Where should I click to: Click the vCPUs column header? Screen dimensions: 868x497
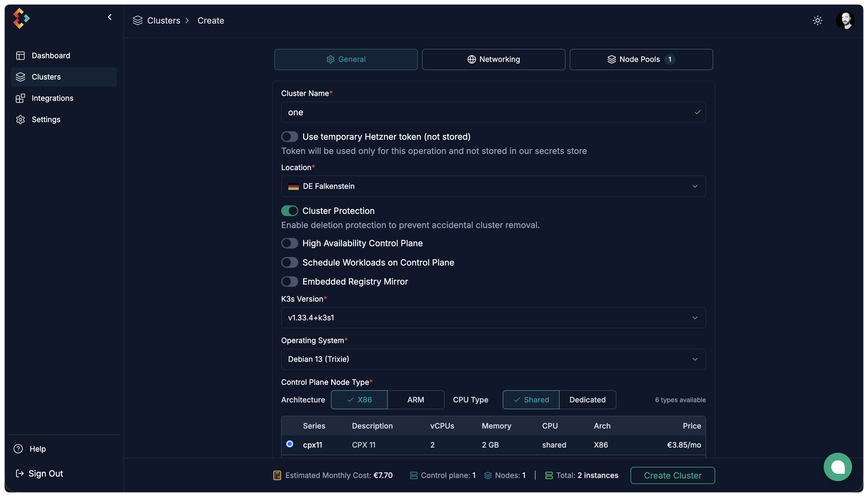point(442,426)
